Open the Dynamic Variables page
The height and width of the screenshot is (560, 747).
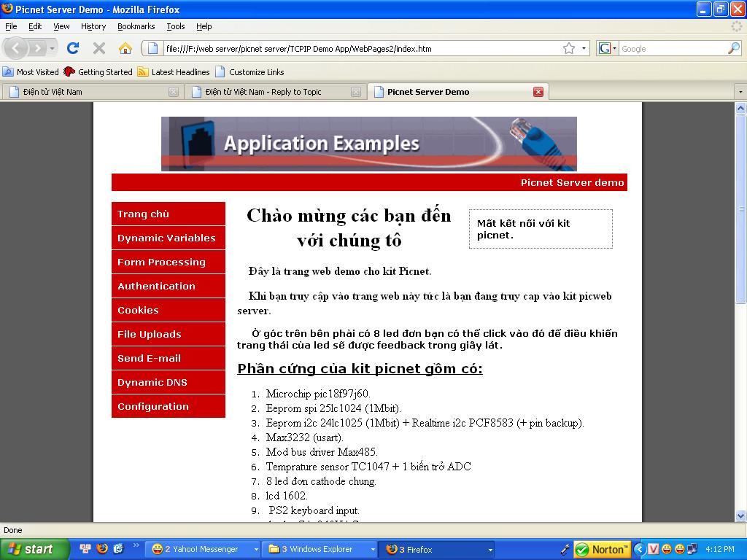169,238
